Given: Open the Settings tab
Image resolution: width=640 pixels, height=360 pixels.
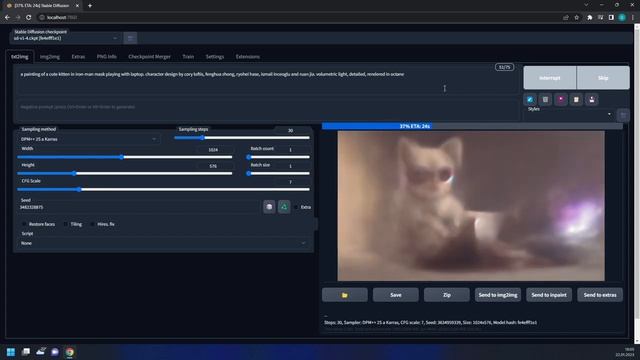Looking at the screenshot, I should click(215, 57).
